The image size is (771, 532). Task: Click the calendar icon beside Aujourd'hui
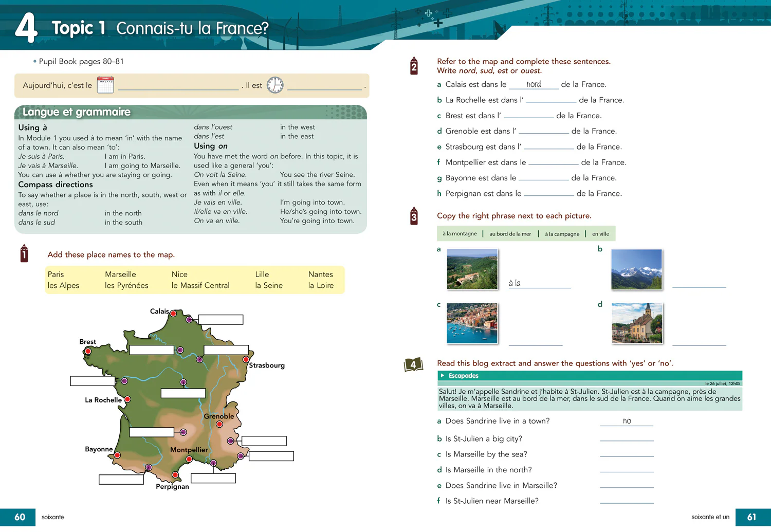point(105,85)
